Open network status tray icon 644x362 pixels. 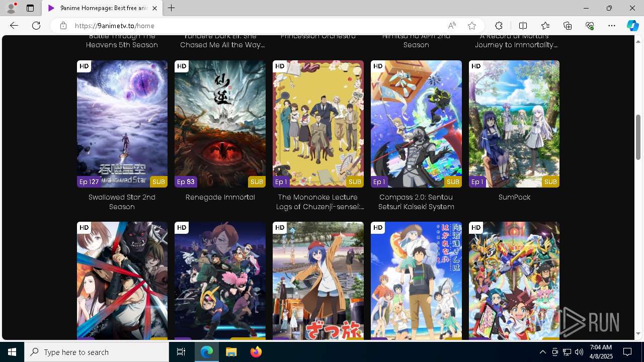(x=567, y=352)
